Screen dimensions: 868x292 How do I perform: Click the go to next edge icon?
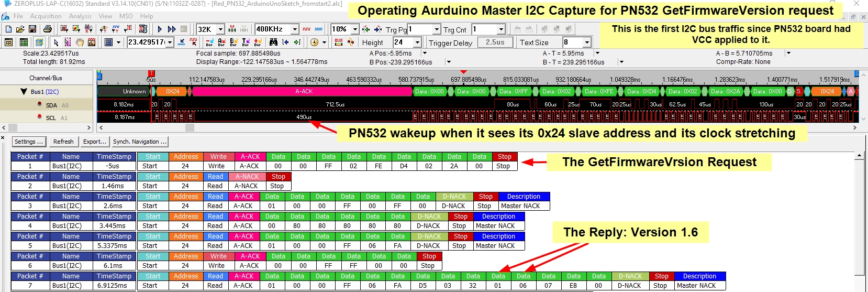click(x=297, y=42)
